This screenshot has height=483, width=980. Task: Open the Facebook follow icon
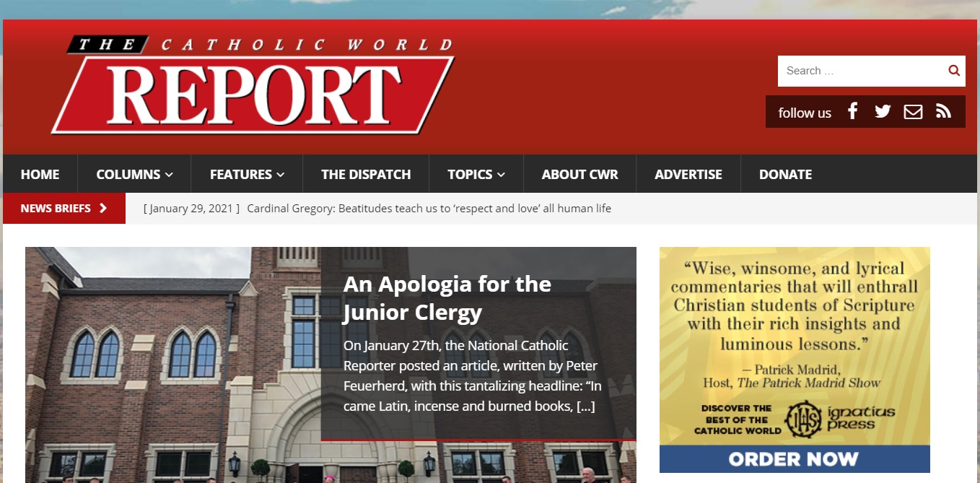pos(852,111)
